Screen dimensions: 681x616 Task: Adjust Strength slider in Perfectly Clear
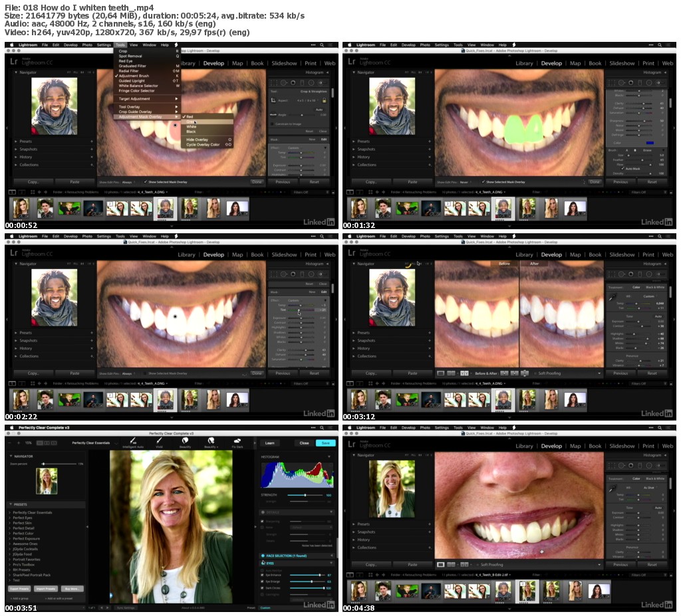[x=305, y=495]
